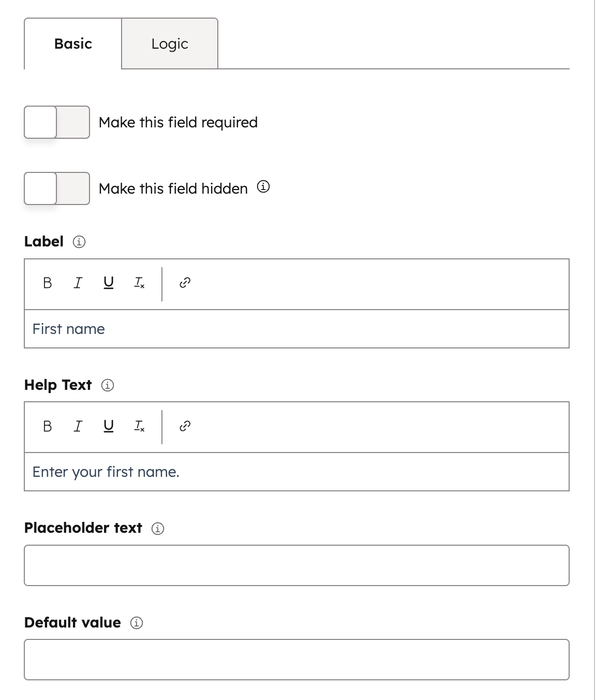Click info icon beside Make this field hidden
The height and width of the screenshot is (700, 595).
coord(263,187)
